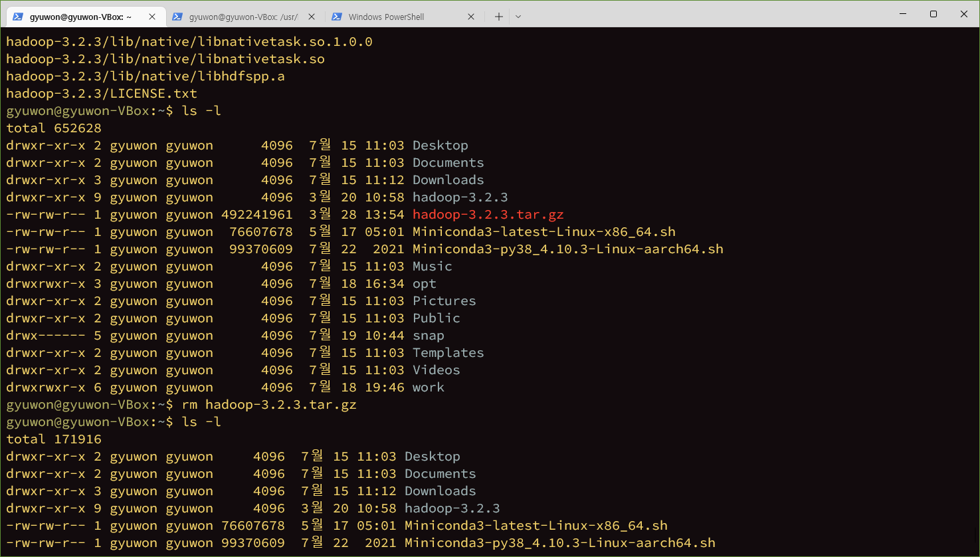
Task: Click PowerShell icon on Windows PowerShell tab
Action: (x=337, y=17)
